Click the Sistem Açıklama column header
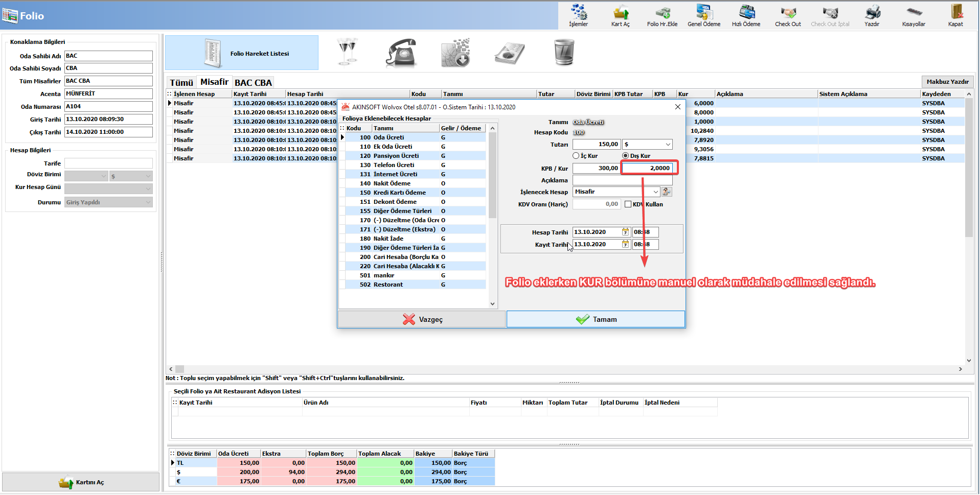This screenshot has width=980, height=495. (x=869, y=94)
